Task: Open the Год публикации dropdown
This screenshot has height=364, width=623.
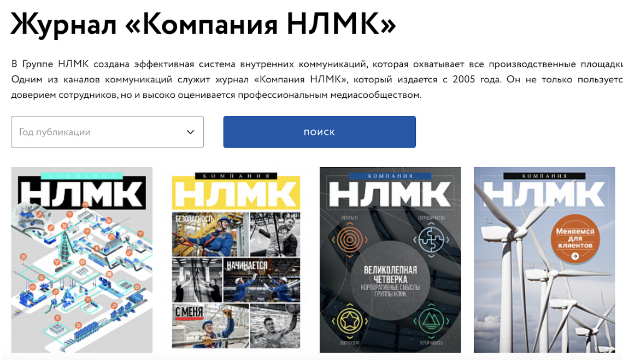Action: [107, 132]
